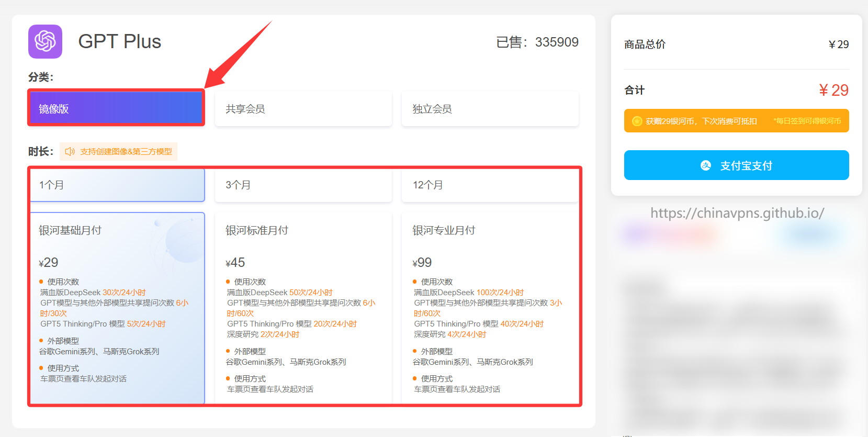The width and height of the screenshot is (868, 437).
Task: Pay with the 支付宝支付 button
Action: pyautogui.click(x=736, y=165)
